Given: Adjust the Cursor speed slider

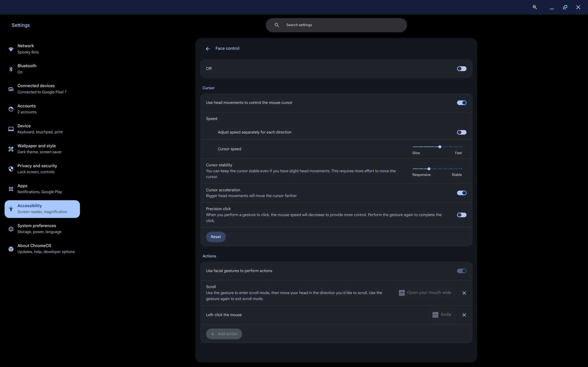Looking at the screenshot, I should 440,147.
